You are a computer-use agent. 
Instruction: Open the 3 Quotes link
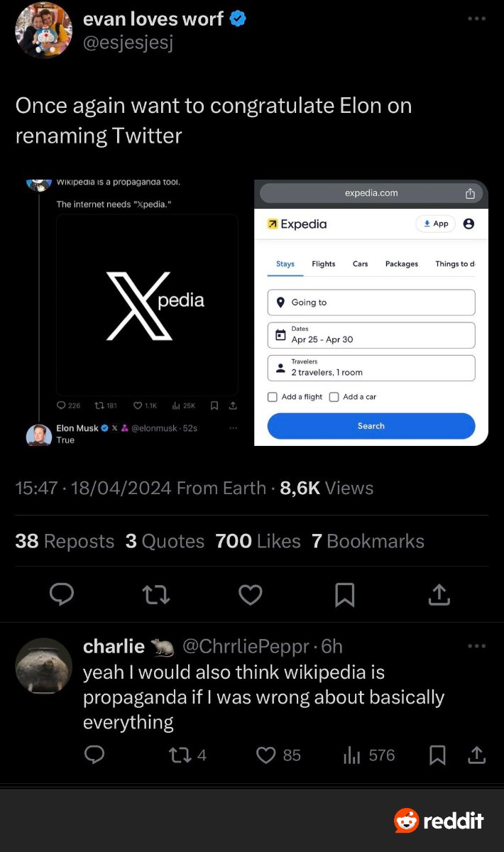[165, 541]
